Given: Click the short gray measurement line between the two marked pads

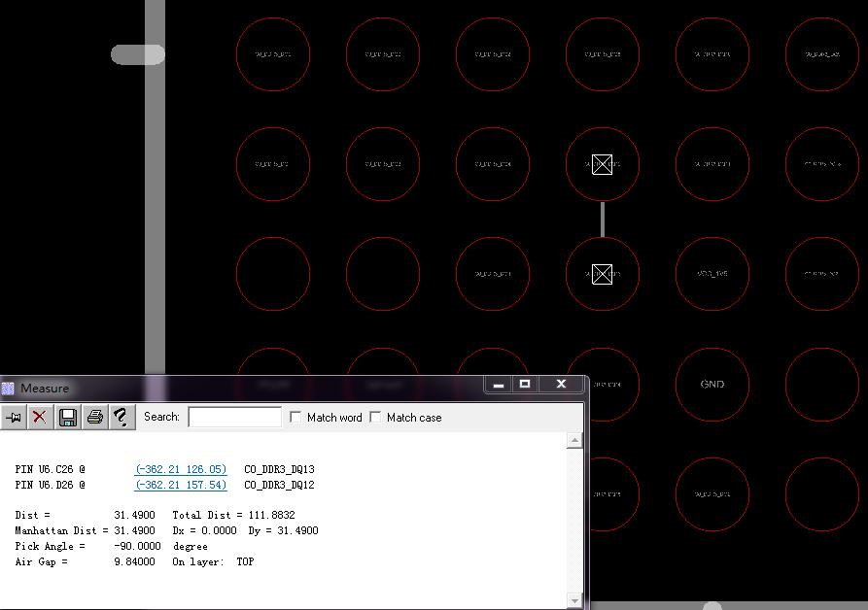Looking at the screenshot, I should point(603,220).
